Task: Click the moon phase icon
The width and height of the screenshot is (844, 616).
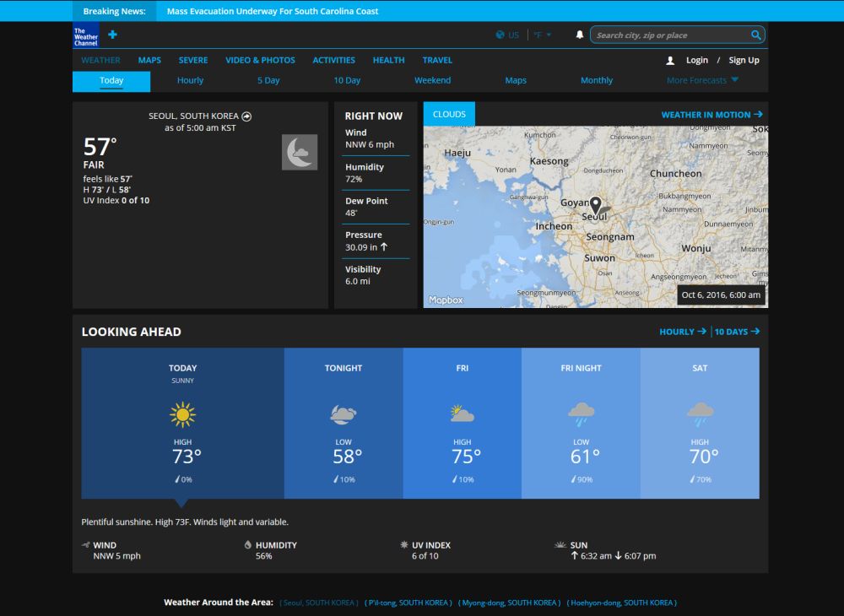Action: click(x=300, y=152)
